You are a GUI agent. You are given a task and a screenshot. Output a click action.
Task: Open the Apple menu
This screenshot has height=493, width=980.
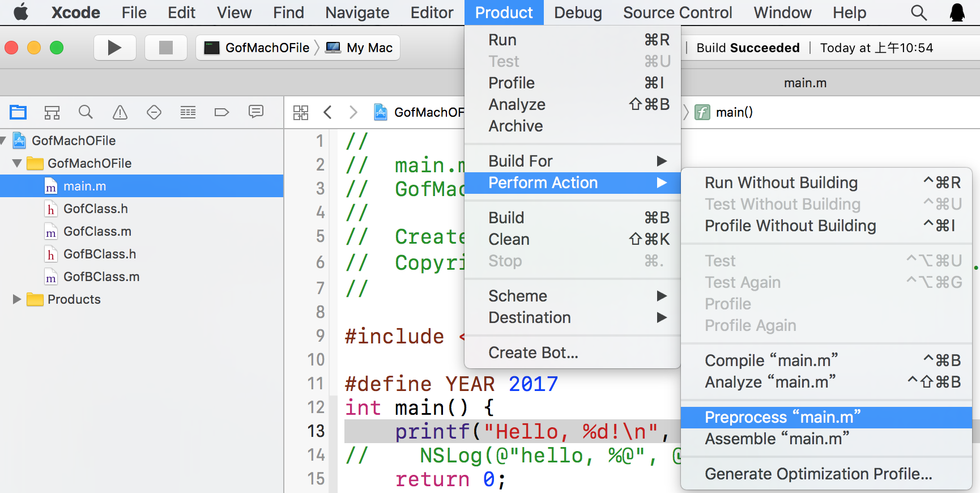[x=21, y=12]
